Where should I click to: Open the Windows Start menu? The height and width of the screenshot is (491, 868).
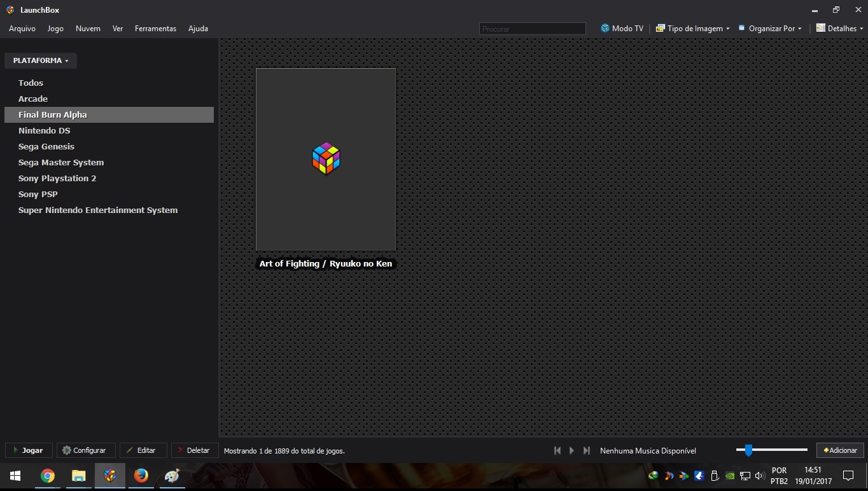[15, 476]
